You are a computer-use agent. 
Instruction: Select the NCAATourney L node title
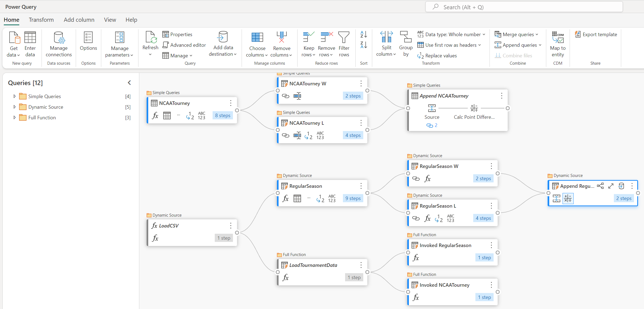coord(307,123)
